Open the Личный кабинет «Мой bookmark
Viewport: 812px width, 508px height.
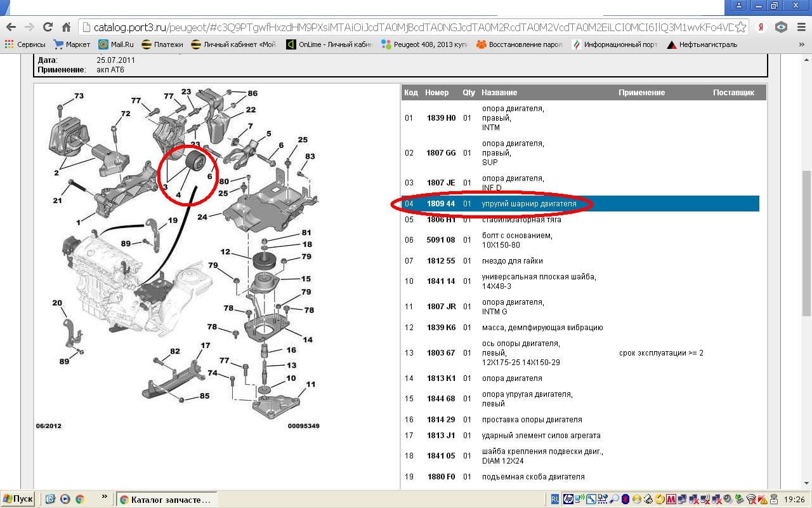point(234,44)
